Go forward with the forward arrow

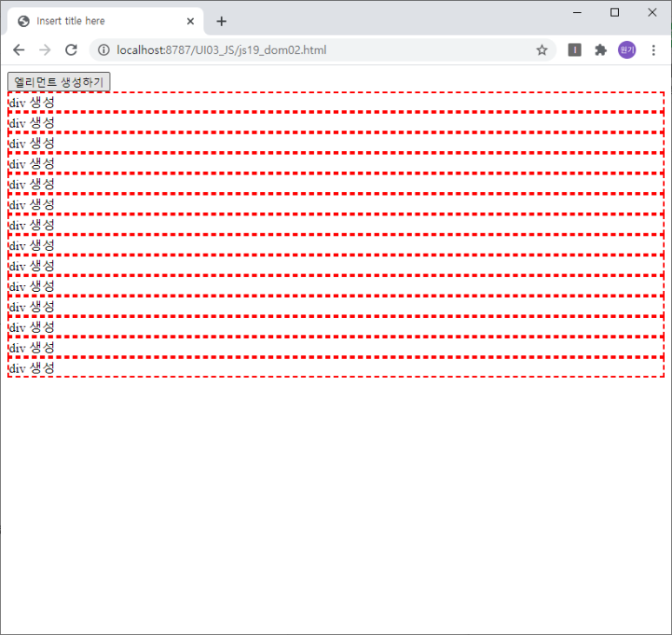[45, 50]
